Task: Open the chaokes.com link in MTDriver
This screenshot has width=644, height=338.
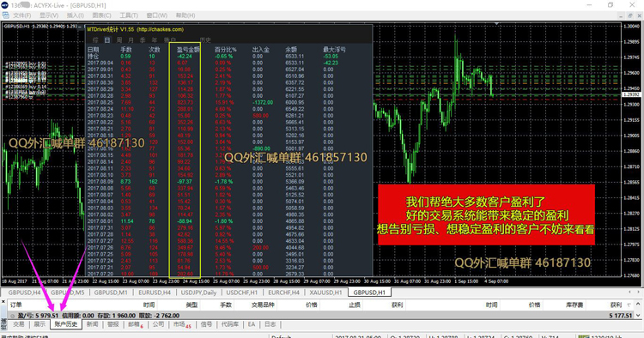Action: coord(161,29)
